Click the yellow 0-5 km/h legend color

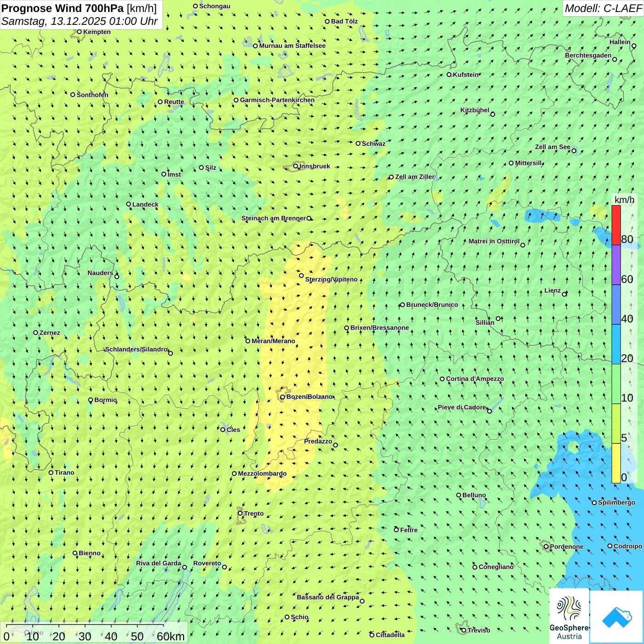tap(616, 463)
